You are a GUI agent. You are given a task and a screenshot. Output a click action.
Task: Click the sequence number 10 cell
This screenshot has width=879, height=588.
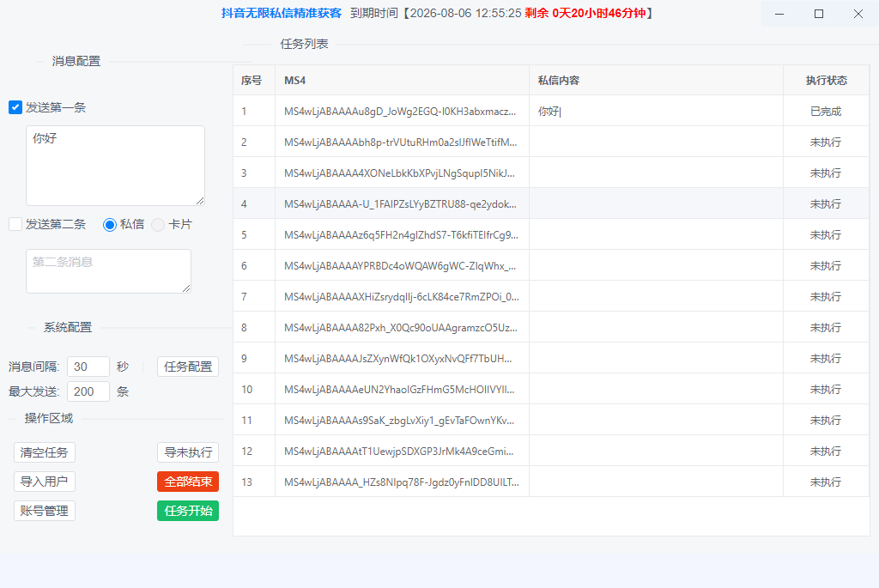[254, 389]
